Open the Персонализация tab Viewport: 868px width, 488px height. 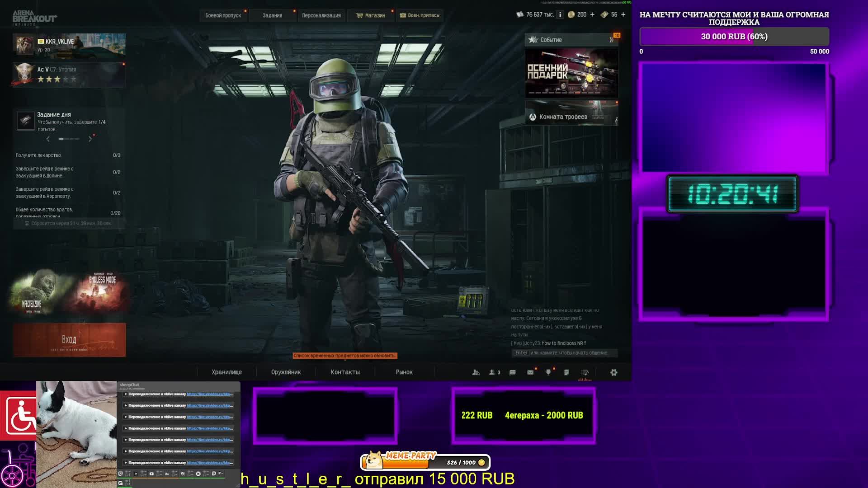[321, 15]
